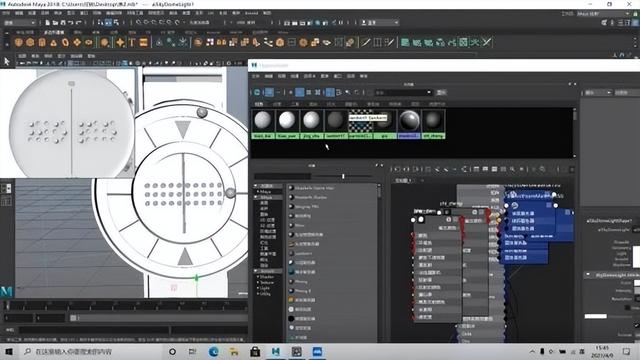Expand the Texture item under Arnold
The height and width of the screenshot is (360, 640).
(x=258, y=282)
